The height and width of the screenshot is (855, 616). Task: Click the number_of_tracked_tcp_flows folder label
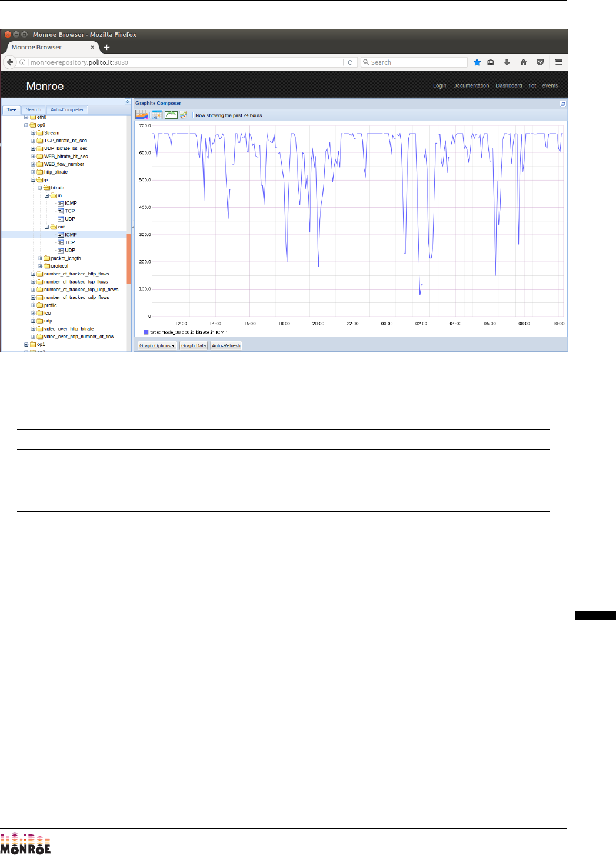pyautogui.click(x=76, y=282)
